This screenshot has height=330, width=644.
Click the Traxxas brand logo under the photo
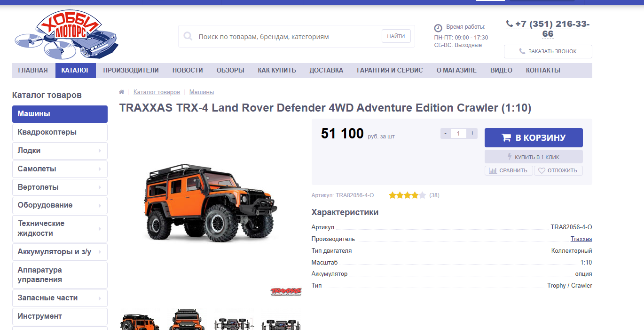pyautogui.click(x=286, y=291)
